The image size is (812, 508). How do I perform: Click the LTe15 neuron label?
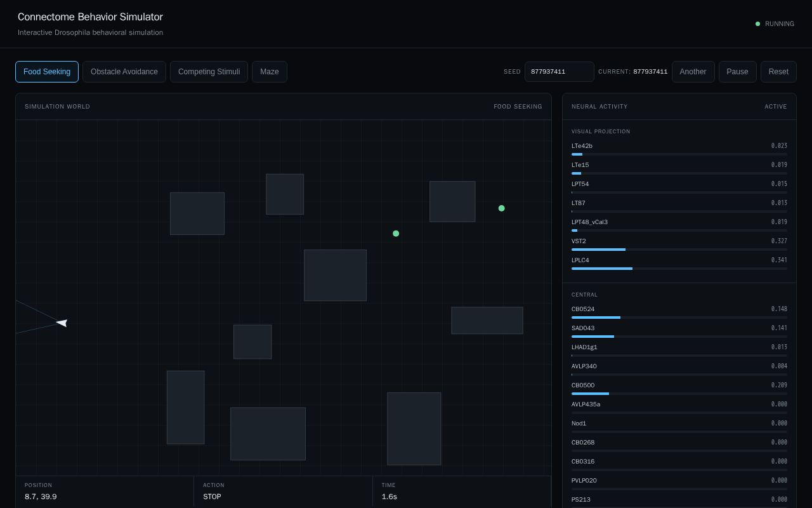(580, 165)
